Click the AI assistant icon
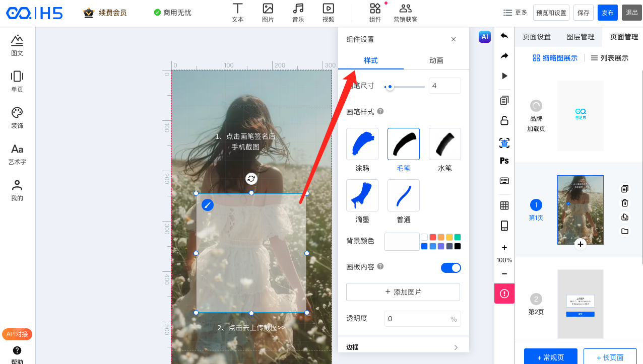The height and width of the screenshot is (364, 643). tap(484, 37)
